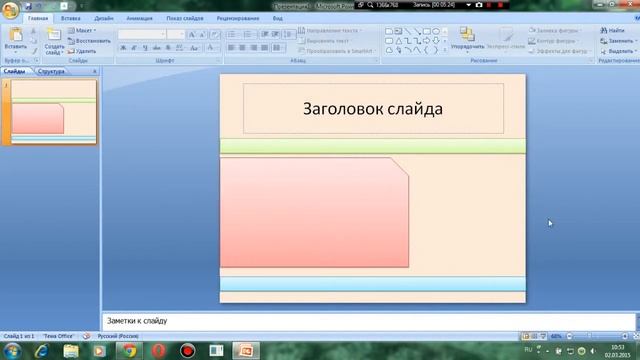
Task: Select the text box shape in gallery
Action: coord(398,31)
